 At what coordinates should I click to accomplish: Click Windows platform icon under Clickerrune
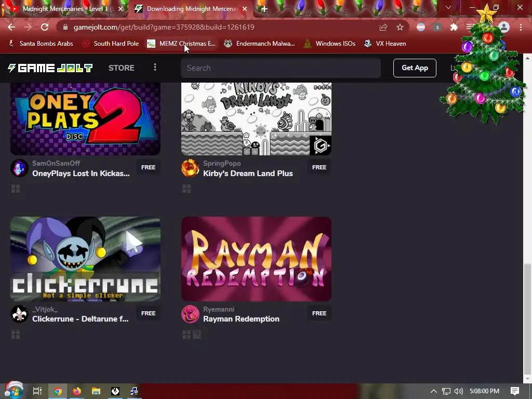pos(16,335)
